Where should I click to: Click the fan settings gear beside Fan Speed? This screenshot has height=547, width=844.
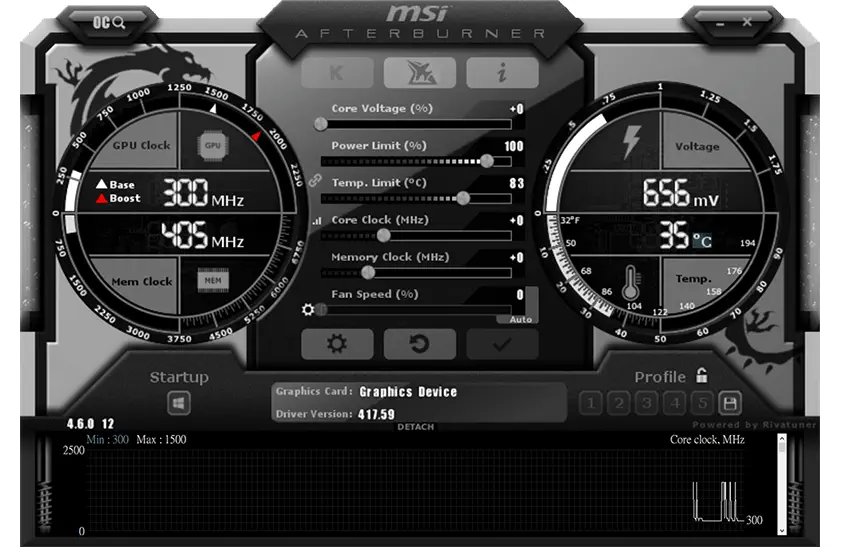[x=308, y=310]
